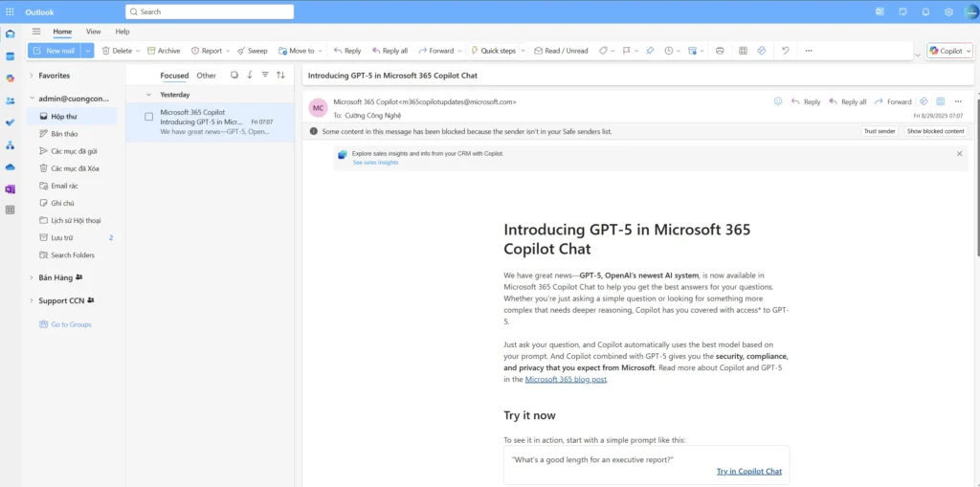
Task: Open To Do checkmark in app rail
Action: point(10,122)
